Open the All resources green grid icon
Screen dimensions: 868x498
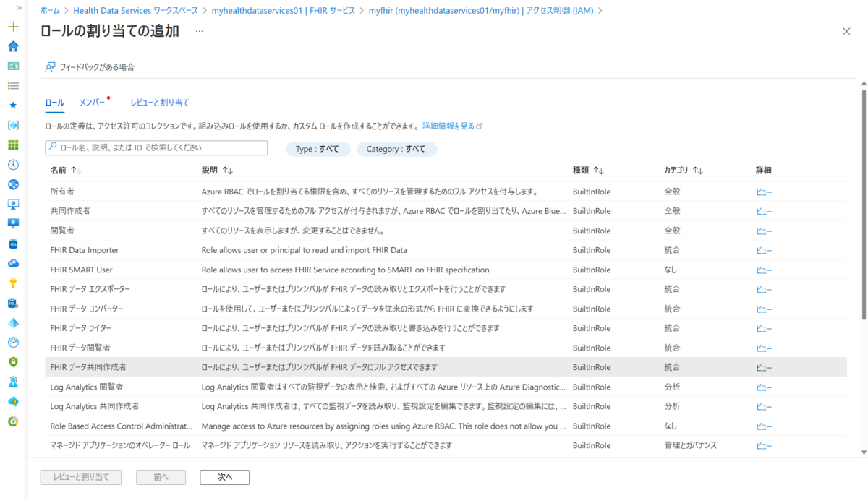click(13, 145)
